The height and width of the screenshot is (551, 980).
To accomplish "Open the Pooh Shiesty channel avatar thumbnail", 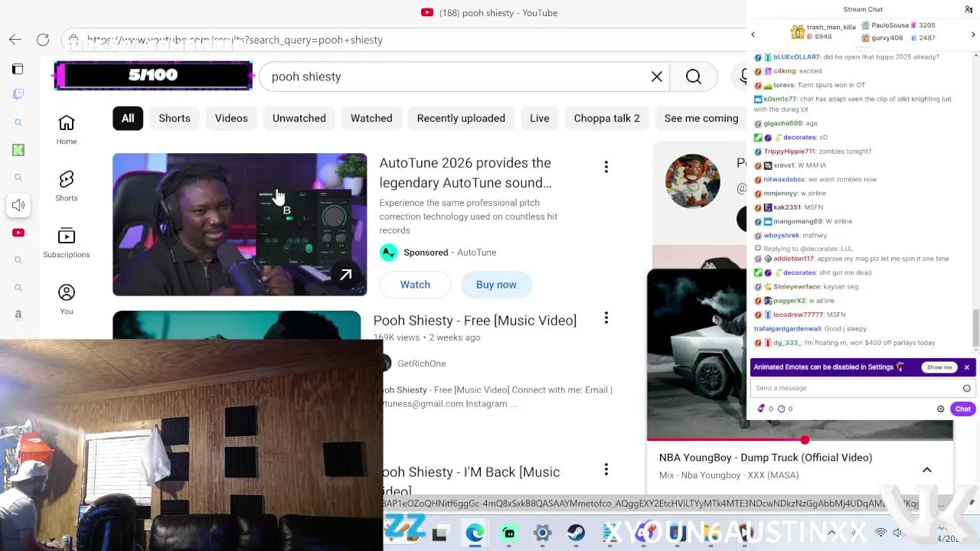I will pos(693,181).
